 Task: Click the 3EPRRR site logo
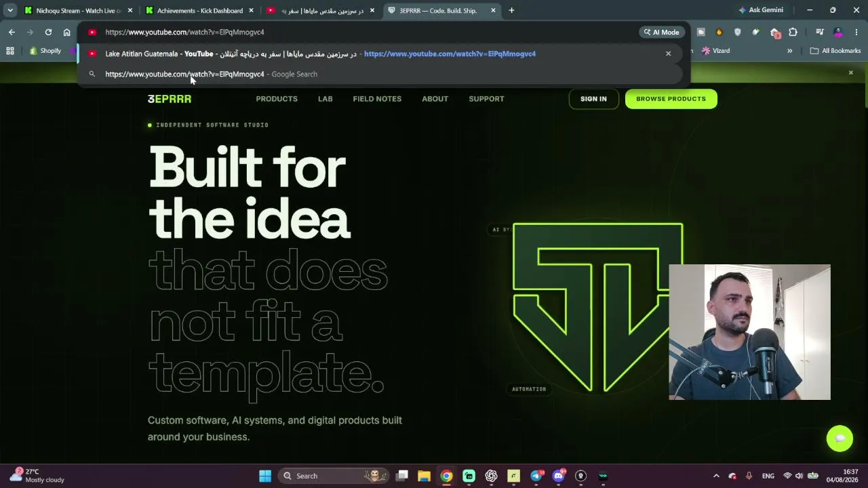coord(170,99)
